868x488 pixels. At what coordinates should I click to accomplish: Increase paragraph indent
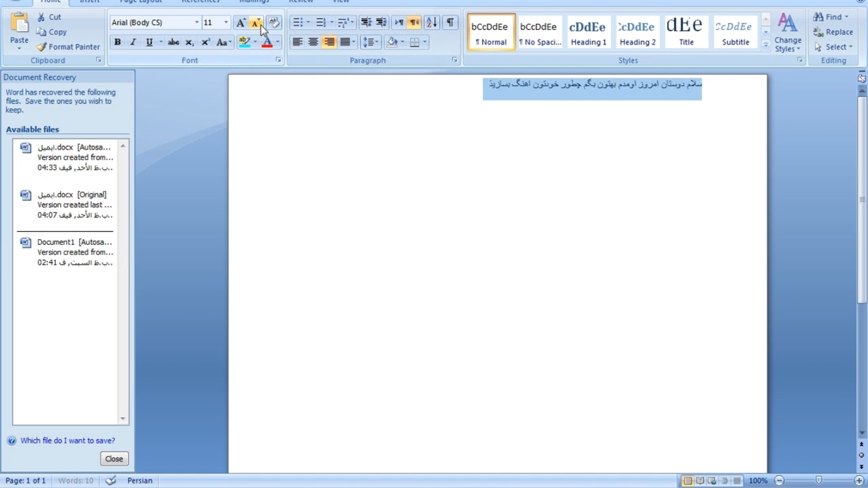pyautogui.click(x=382, y=23)
